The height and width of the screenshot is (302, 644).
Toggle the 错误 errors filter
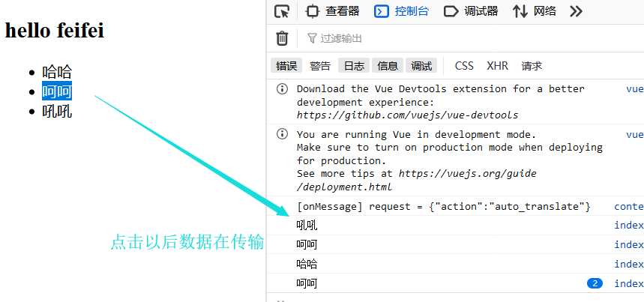pyautogui.click(x=286, y=66)
